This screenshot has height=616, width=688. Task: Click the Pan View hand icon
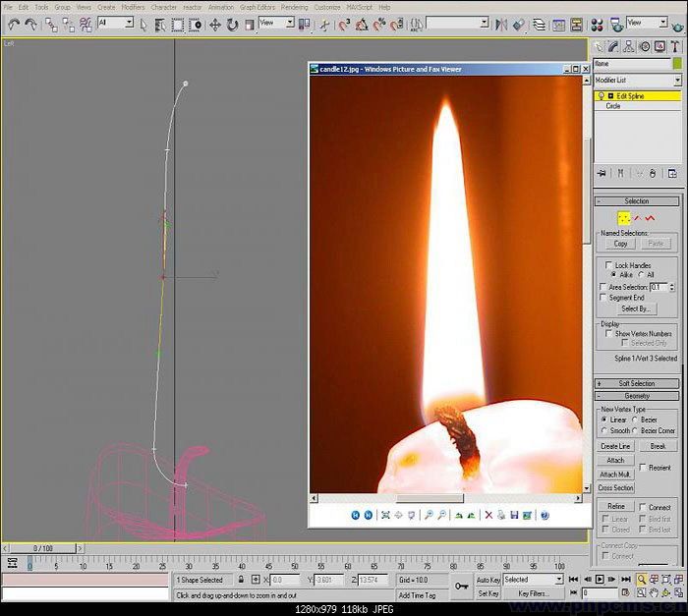(x=654, y=593)
